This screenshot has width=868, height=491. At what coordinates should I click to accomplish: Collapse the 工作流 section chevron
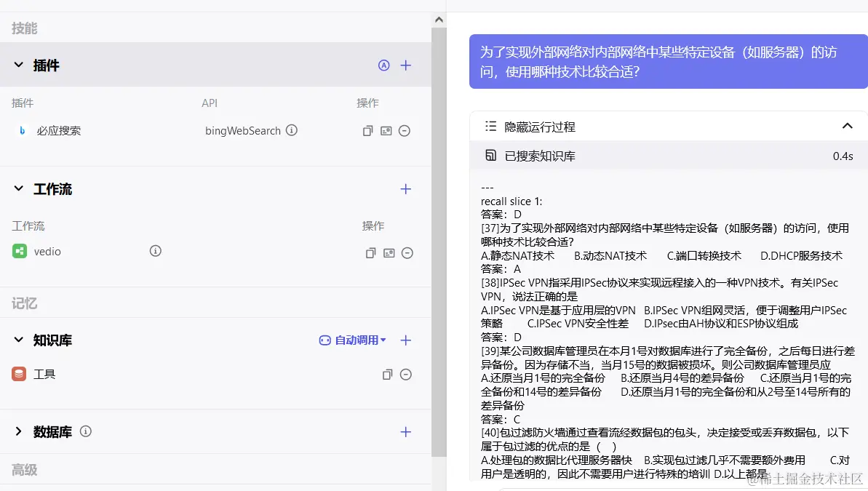tap(18, 188)
